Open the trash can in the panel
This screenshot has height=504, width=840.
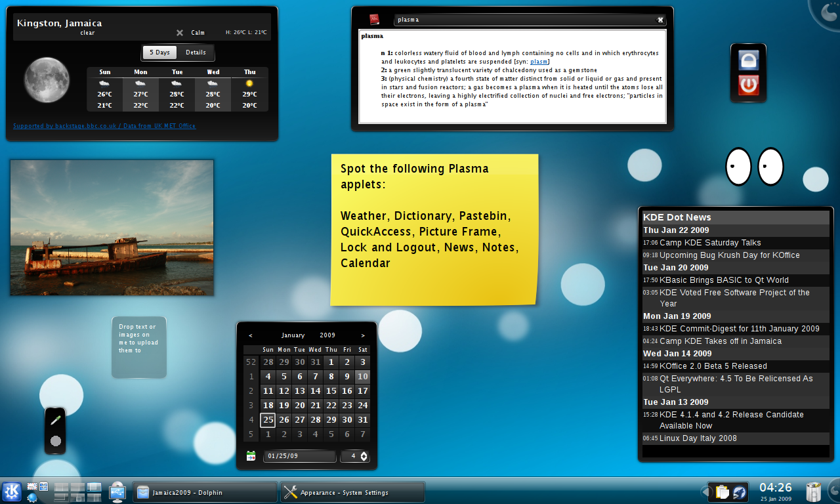(x=813, y=492)
